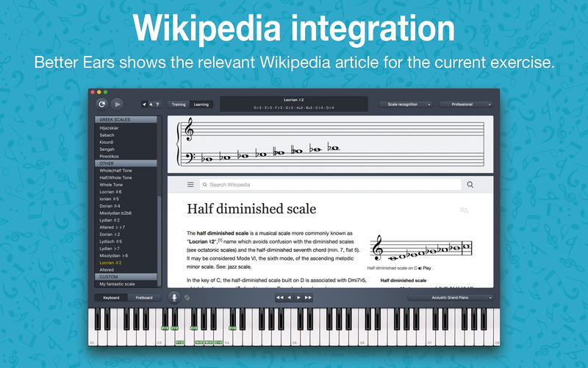
Task: Open the Wikipedia hamburger menu
Action: (x=190, y=185)
